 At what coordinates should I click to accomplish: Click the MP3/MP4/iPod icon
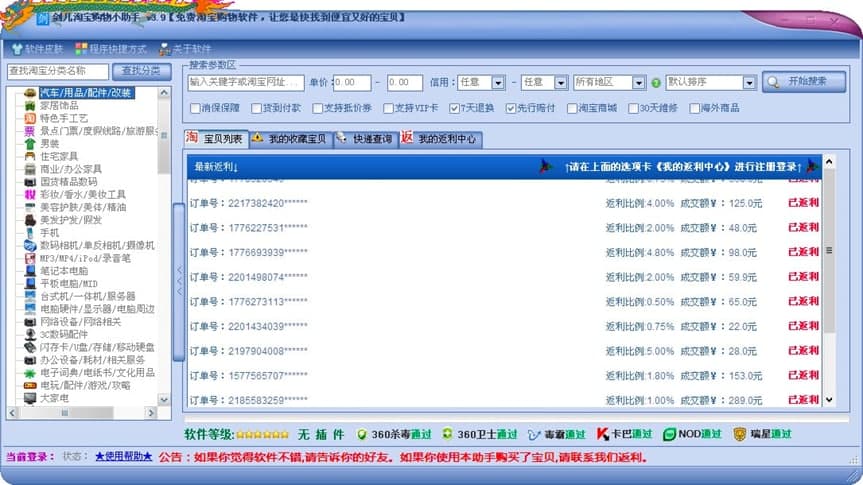tap(30, 258)
